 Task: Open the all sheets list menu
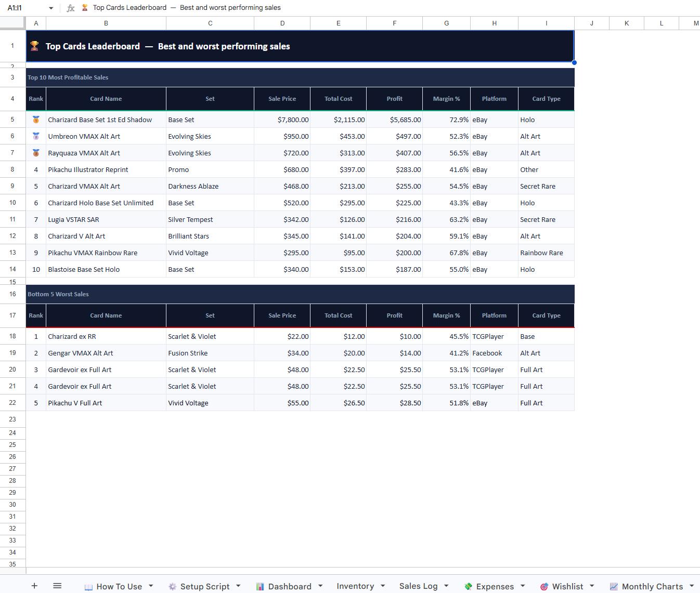(x=57, y=586)
